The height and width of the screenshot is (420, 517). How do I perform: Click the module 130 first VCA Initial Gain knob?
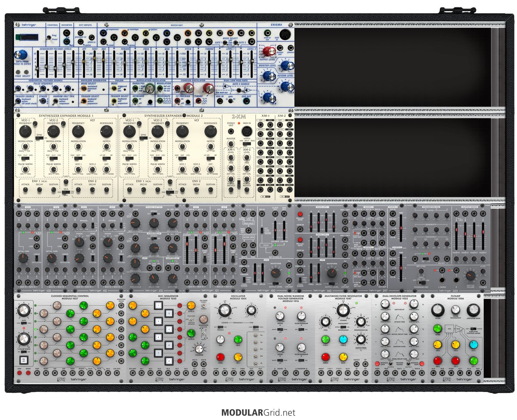(23, 258)
